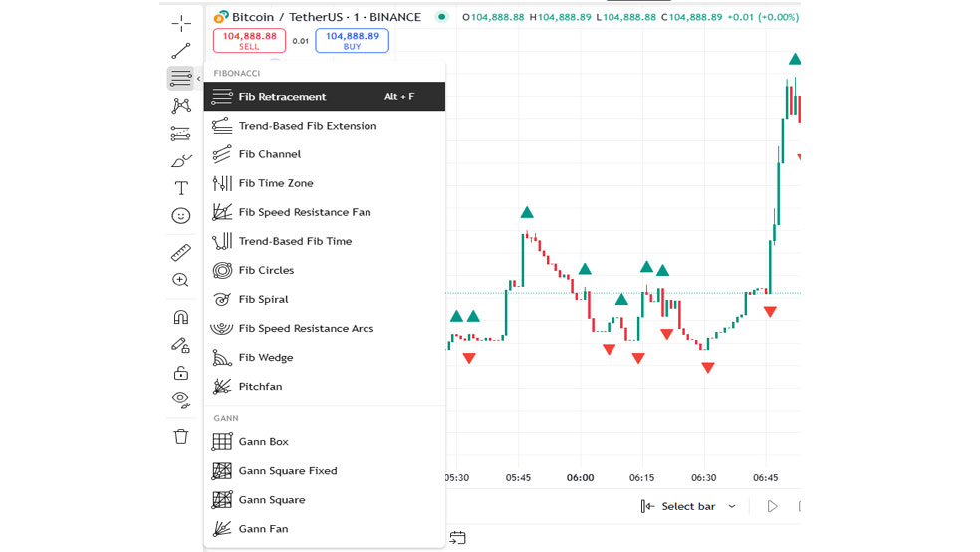Viewport: 980px width, 552px height.
Task: Open the forecasting and measurement tools
Action: pos(181,134)
